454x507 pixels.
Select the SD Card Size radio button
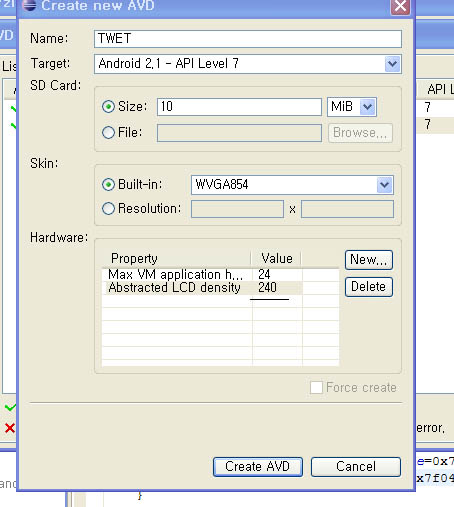(108, 107)
